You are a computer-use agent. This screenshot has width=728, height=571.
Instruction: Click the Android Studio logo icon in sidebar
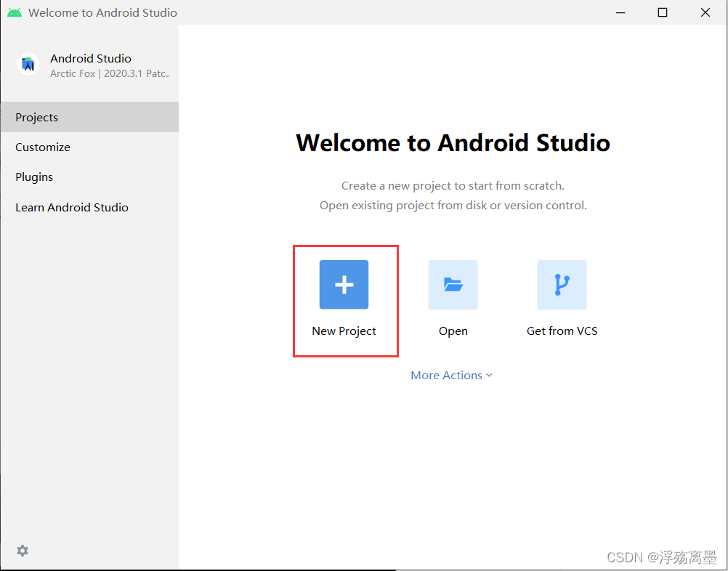(28, 65)
